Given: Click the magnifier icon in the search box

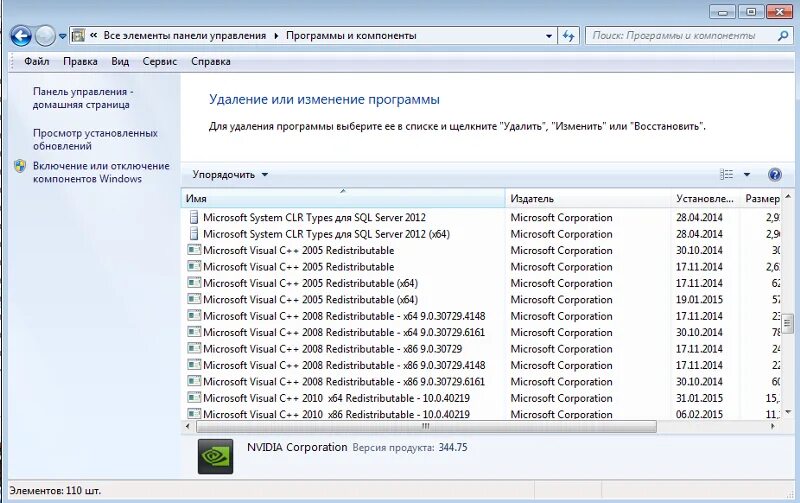Looking at the screenshot, I should [x=783, y=36].
